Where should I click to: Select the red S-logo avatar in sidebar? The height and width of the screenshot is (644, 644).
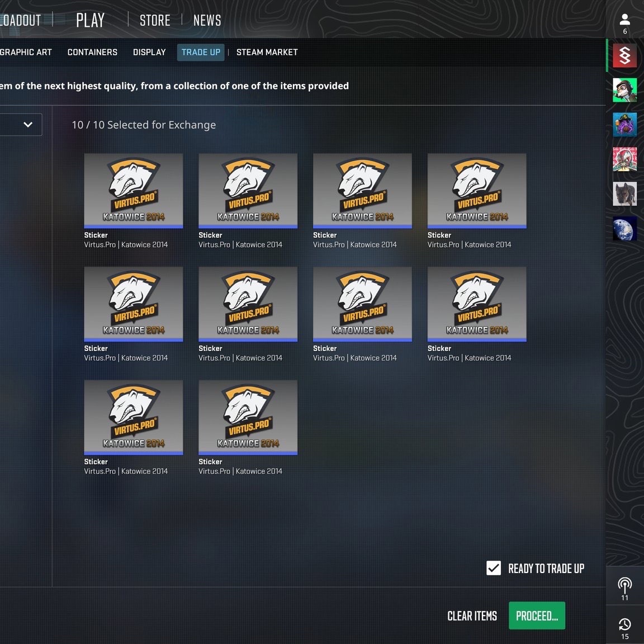624,55
